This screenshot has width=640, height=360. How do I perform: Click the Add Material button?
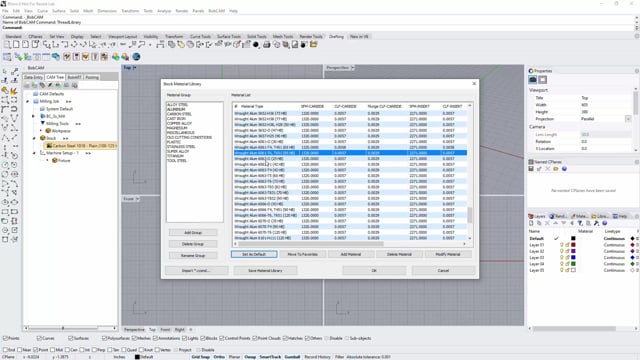pos(351,254)
